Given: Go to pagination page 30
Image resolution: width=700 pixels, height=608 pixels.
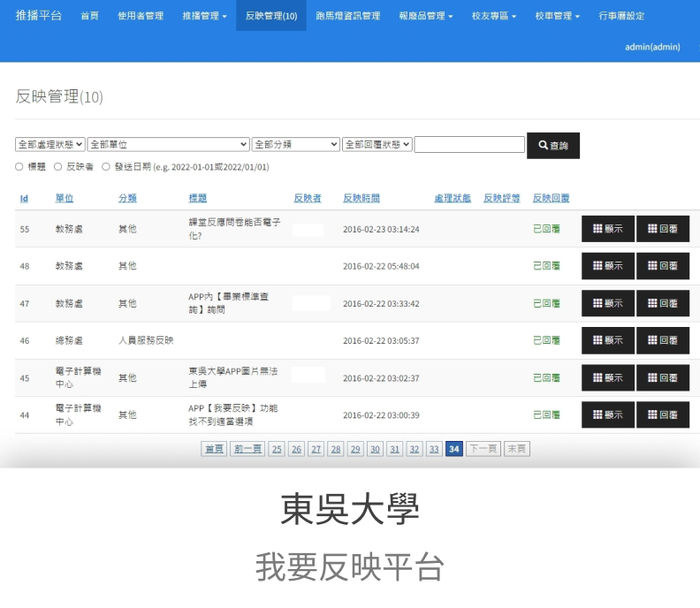Looking at the screenshot, I should pyautogui.click(x=375, y=449).
